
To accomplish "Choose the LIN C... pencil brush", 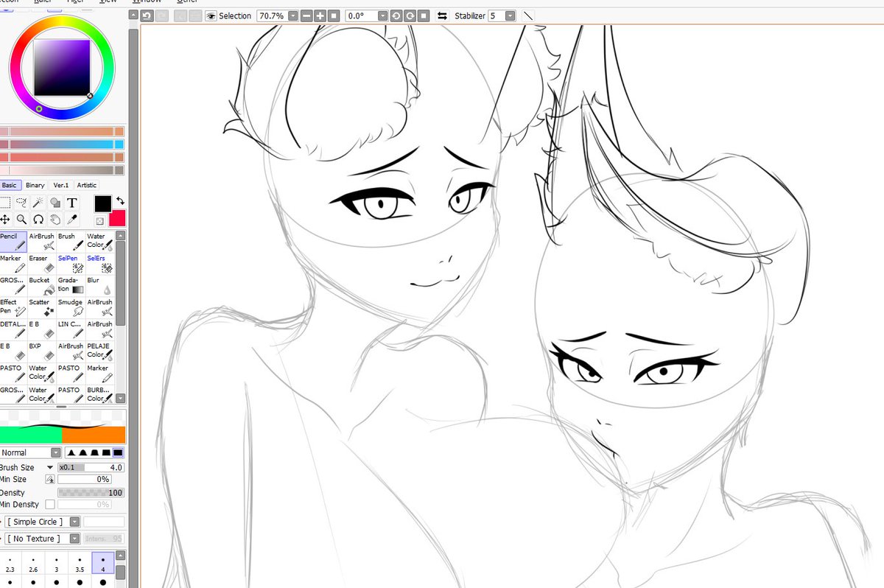I will (71, 329).
